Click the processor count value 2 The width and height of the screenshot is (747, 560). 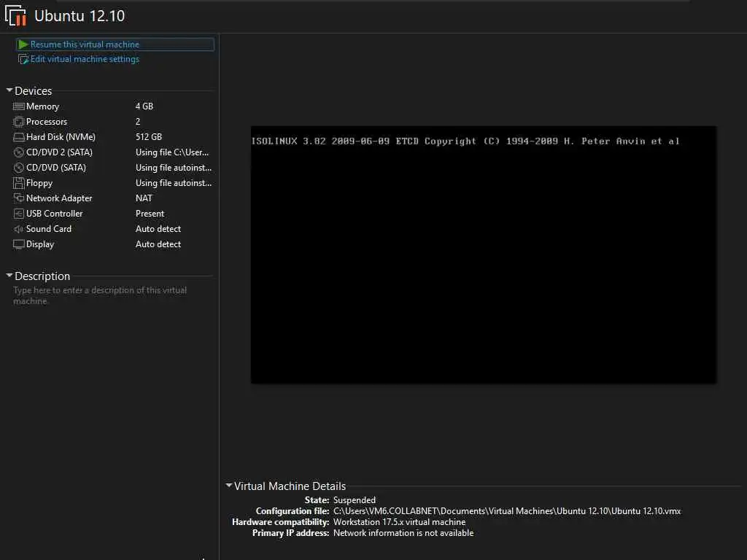138,122
